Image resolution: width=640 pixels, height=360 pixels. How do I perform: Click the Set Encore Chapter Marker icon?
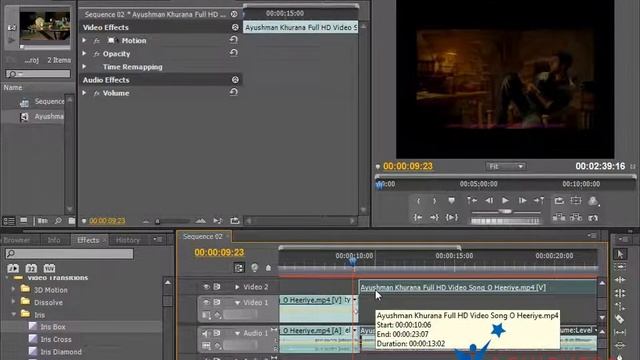(x=254, y=268)
